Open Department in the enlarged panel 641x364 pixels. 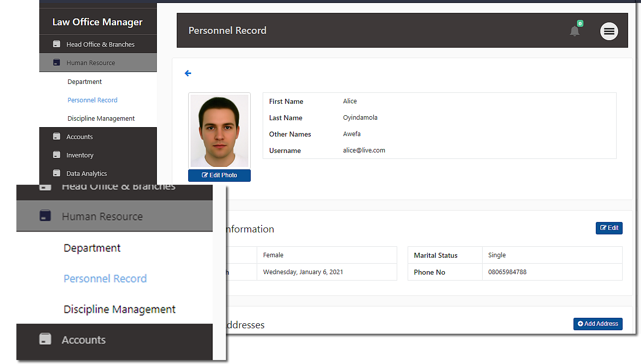coord(92,248)
